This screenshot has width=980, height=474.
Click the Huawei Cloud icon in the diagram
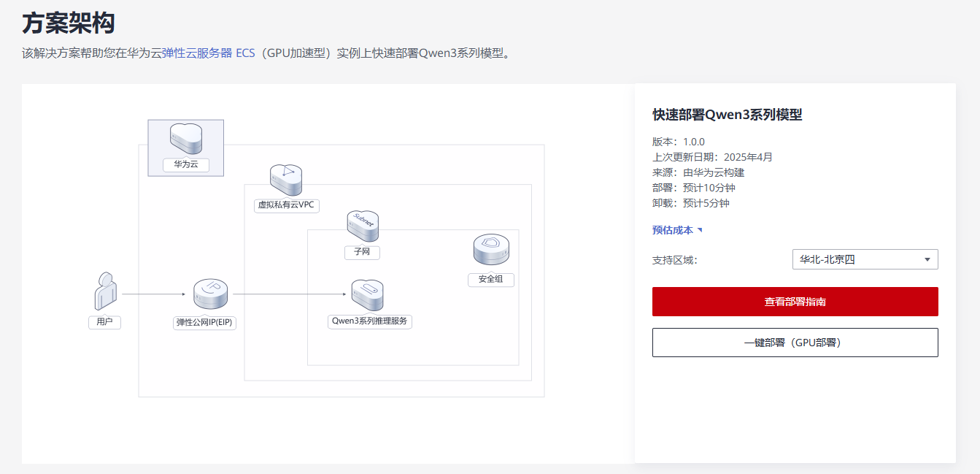coord(186,137)
